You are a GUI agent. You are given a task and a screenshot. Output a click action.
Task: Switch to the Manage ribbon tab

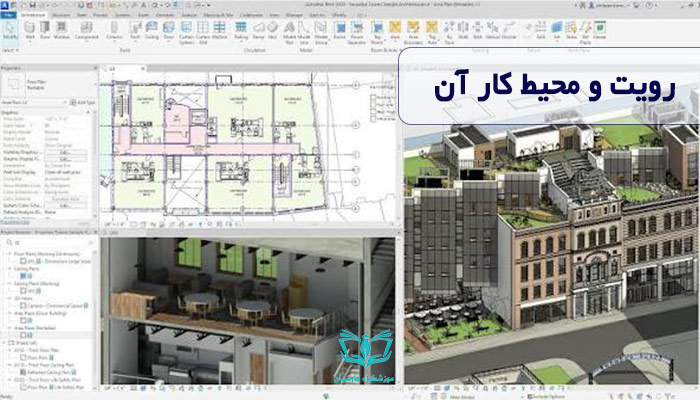(294, 15)
